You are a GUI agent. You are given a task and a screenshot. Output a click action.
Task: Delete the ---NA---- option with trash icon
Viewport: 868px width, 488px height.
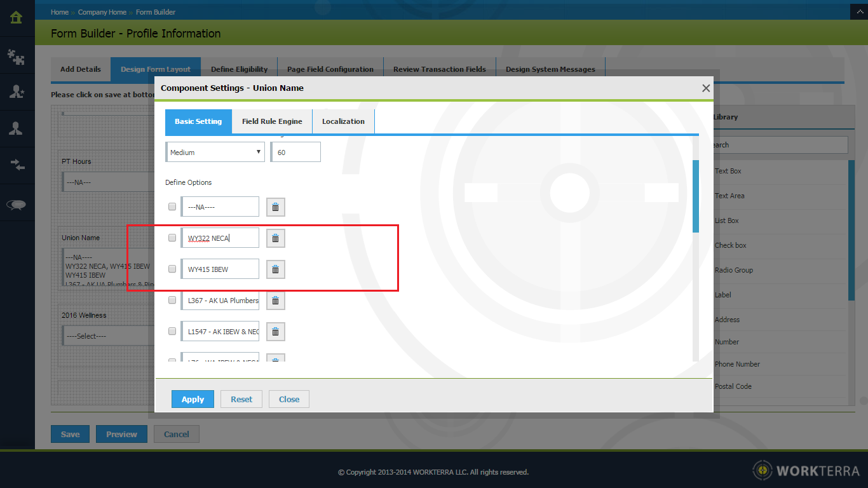tap(275, 207)
